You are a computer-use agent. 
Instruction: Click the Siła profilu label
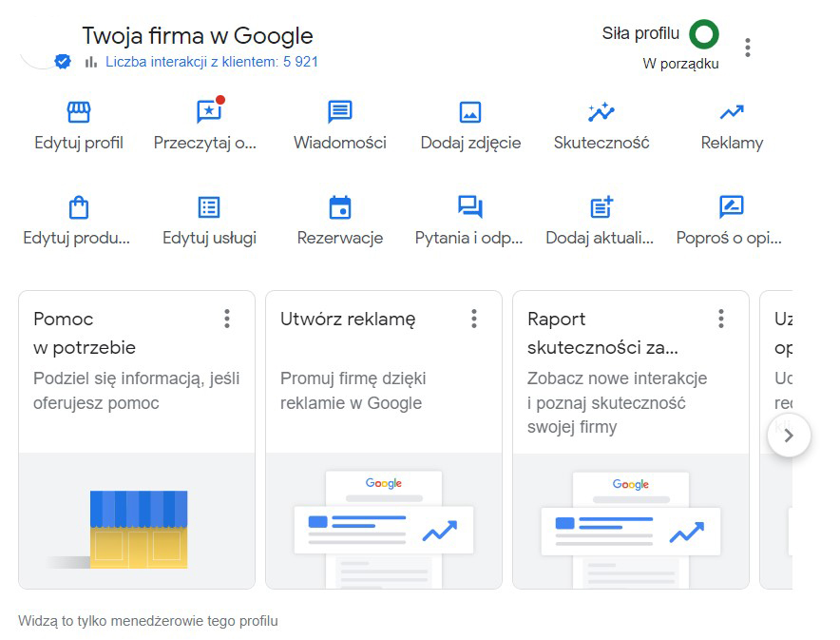click(x=640, y=34)
